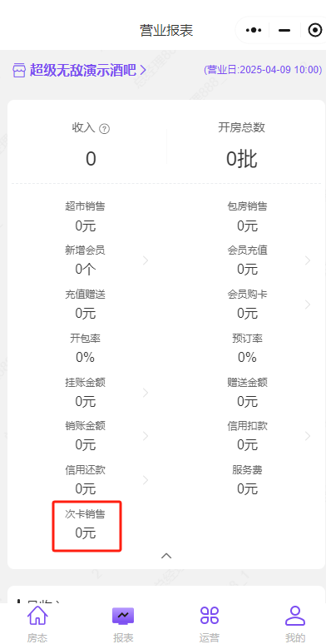Click the question mark icon next to 收入

pos(105,129)
